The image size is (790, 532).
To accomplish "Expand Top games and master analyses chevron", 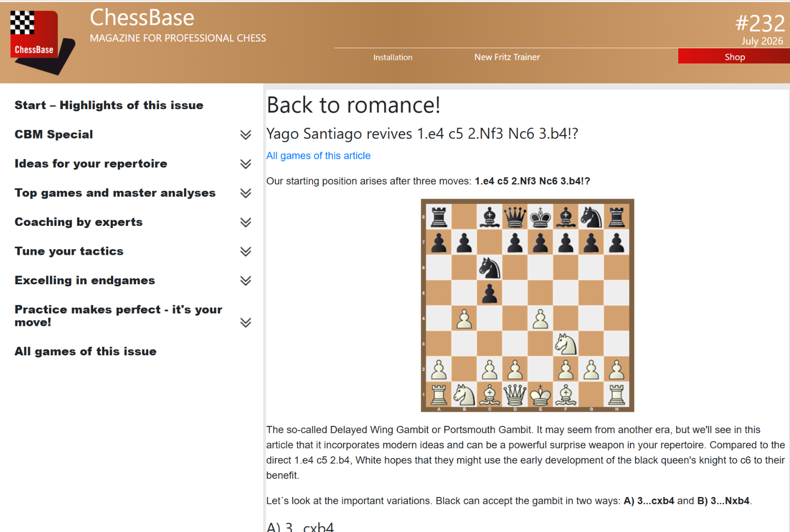I will [246, 193].
